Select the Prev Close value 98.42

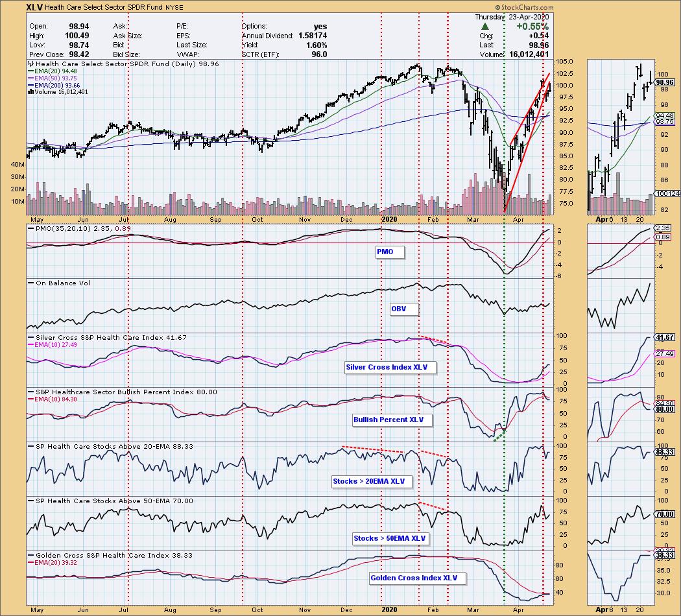78,54
